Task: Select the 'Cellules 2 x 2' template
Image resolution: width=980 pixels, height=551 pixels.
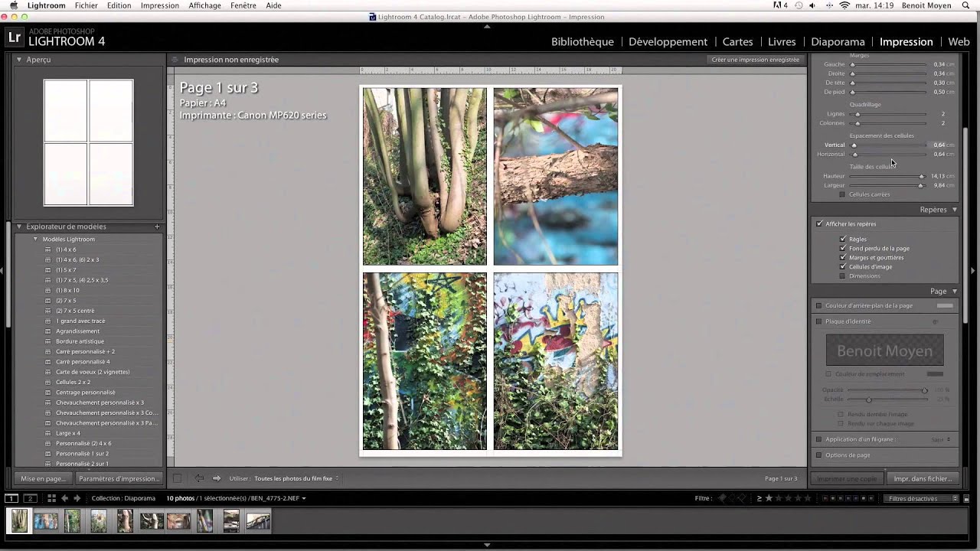Action: point(73,382)
